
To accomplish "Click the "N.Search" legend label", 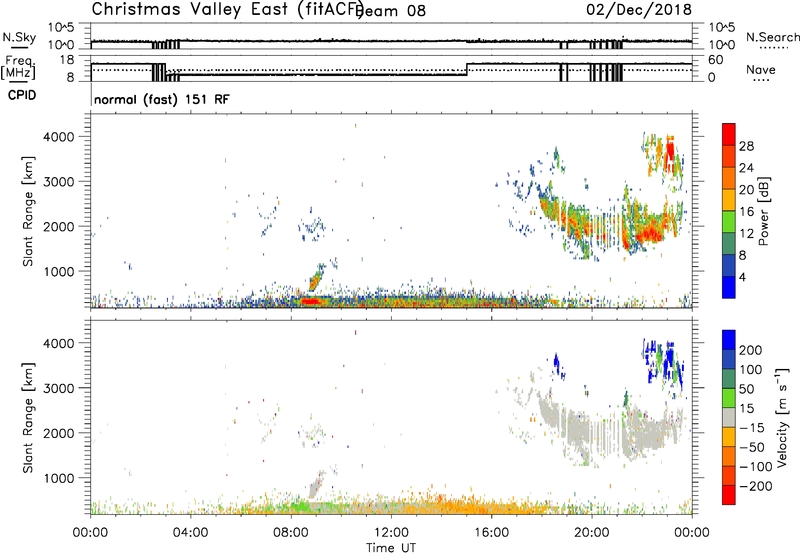I will [x=772, y=37].
